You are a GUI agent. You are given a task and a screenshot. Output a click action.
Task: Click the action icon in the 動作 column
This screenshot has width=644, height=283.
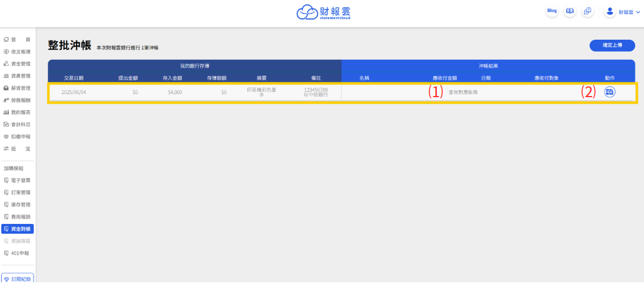coord(609,92)
